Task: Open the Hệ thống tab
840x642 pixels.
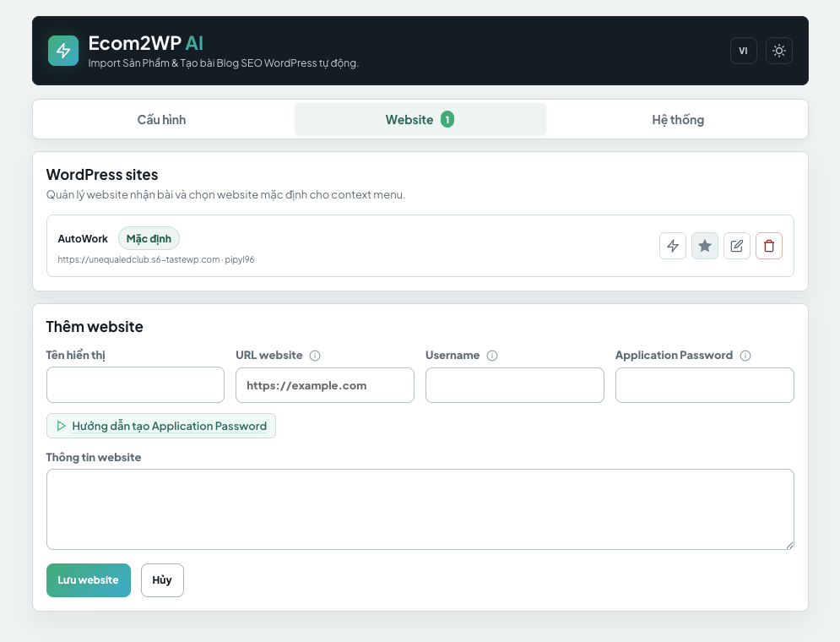Action: coord(678,119)
